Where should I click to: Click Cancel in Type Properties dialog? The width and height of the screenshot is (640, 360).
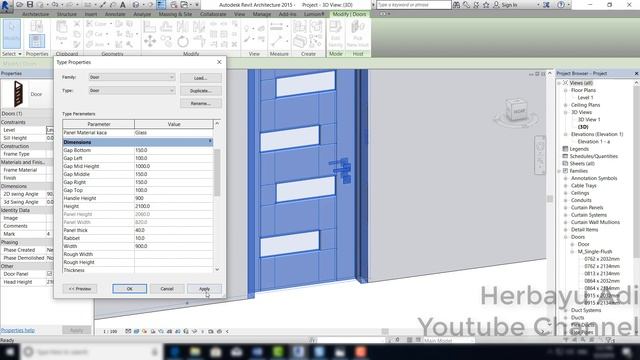tap(167, 289)
